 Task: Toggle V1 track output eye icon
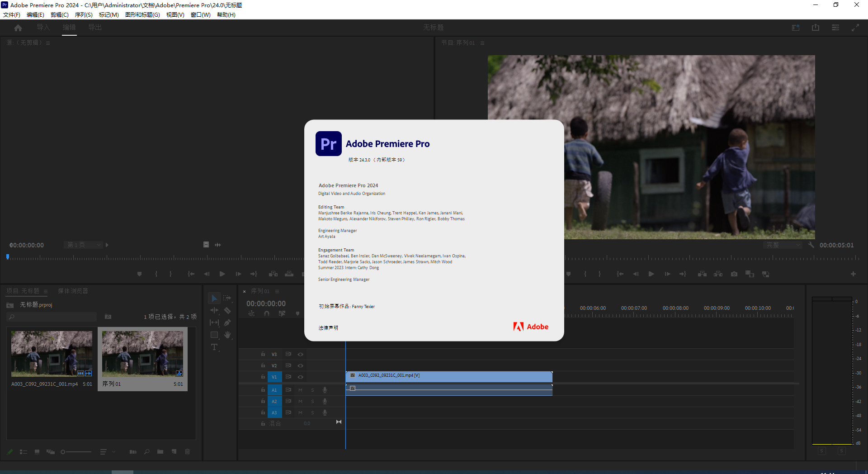click(x=300, y=377)
